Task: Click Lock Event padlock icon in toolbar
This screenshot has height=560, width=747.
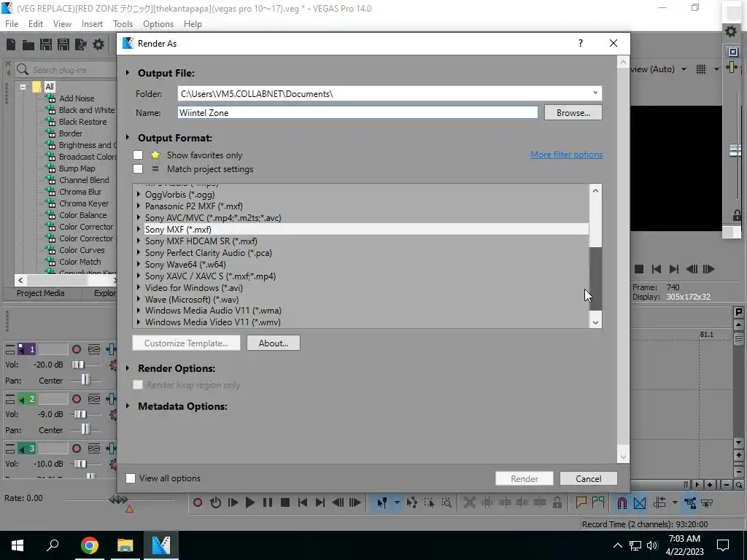Action: pyautogui.click(x=557, y=502)
